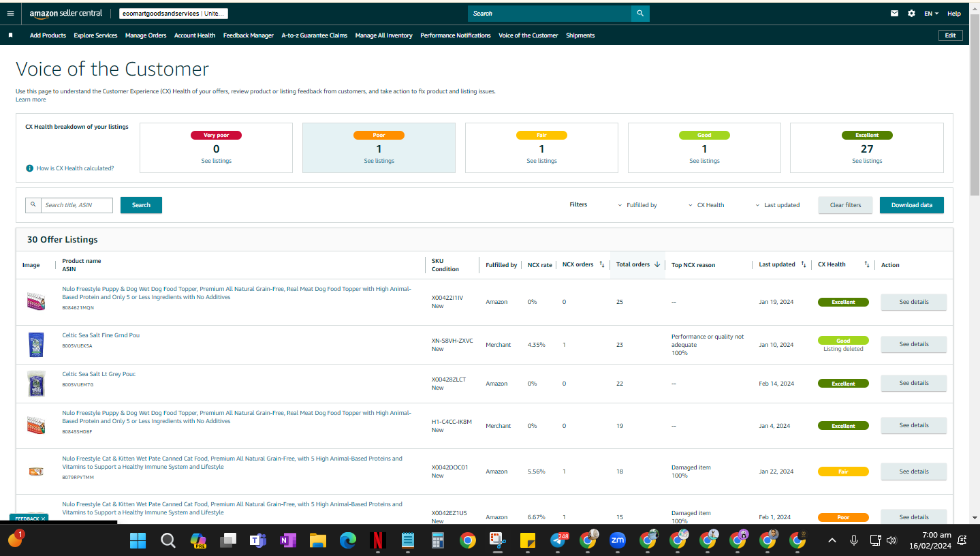Open Feedback Manager

click(249, 35)
